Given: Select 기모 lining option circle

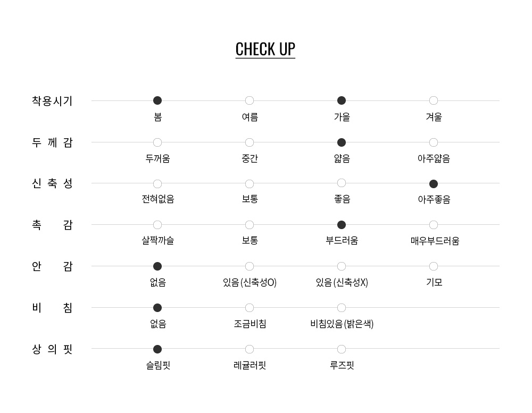Looking at the screenshot, I should tap(433, 266).
